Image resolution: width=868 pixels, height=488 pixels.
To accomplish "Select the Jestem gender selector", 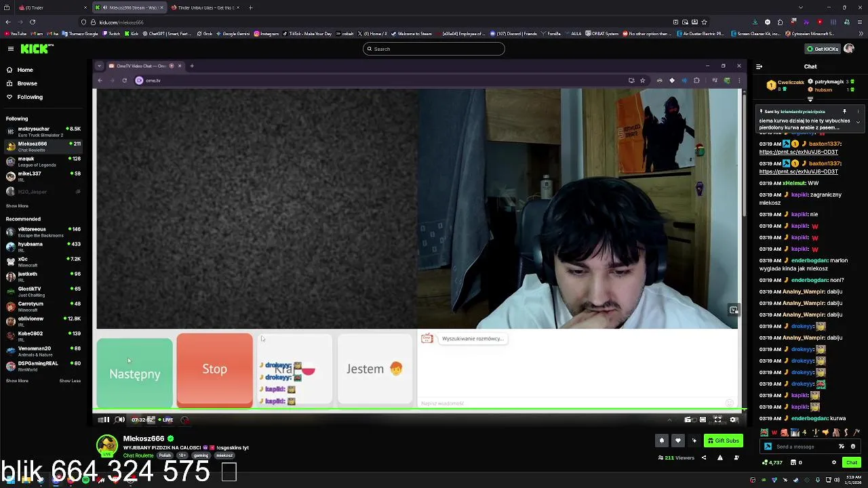I will (x=374, y=369).
